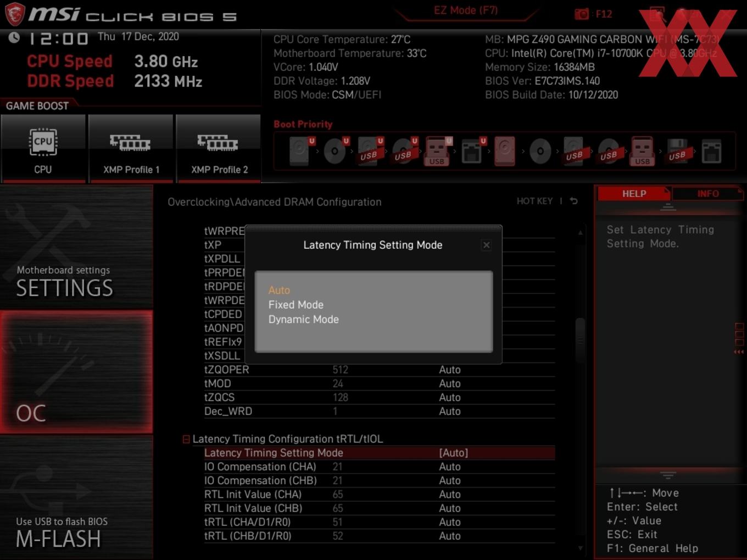Click the MSI dragon shield logo
Image resolution: width=747 pixels, height=560 pixels.
point(15,14)
